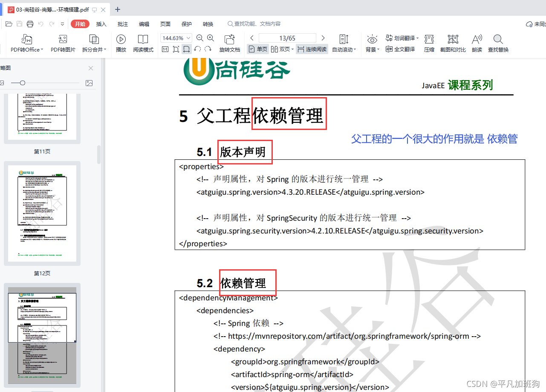Viewport: 546px width, 392px height.
Task: Click the tab's display mode monitor icon
Action: pyautogui.click(x=94, y=9)
